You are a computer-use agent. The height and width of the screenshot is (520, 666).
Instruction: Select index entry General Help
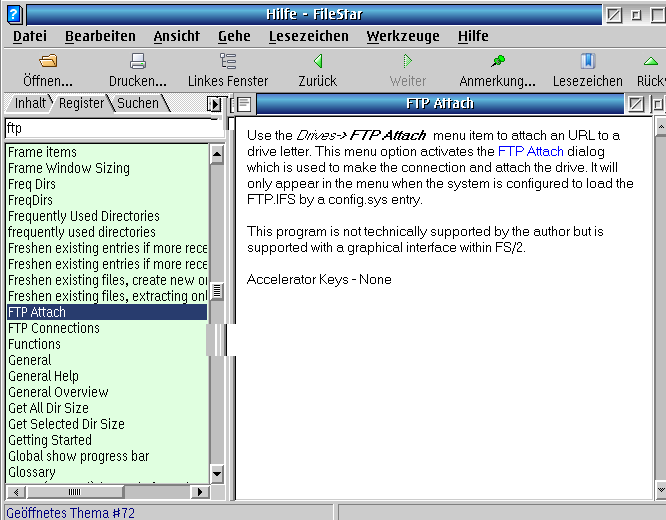pyautogui.click(x=107, y=376)
